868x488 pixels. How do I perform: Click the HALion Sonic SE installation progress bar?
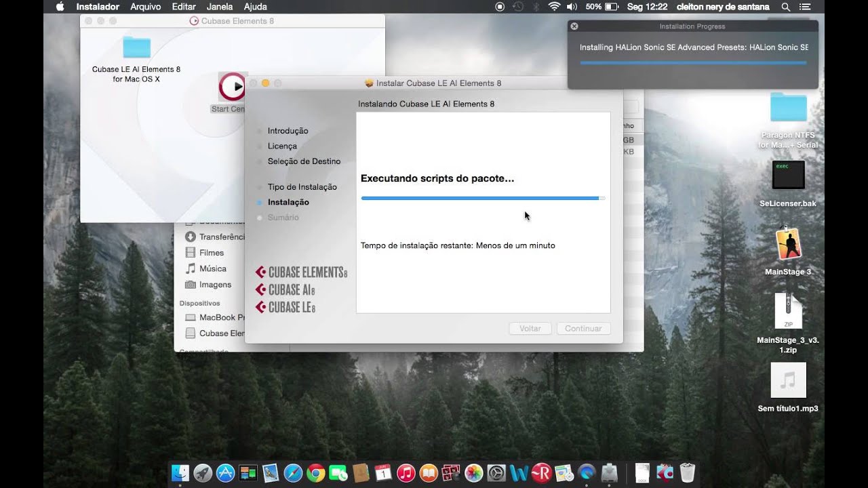pos(693,63)
